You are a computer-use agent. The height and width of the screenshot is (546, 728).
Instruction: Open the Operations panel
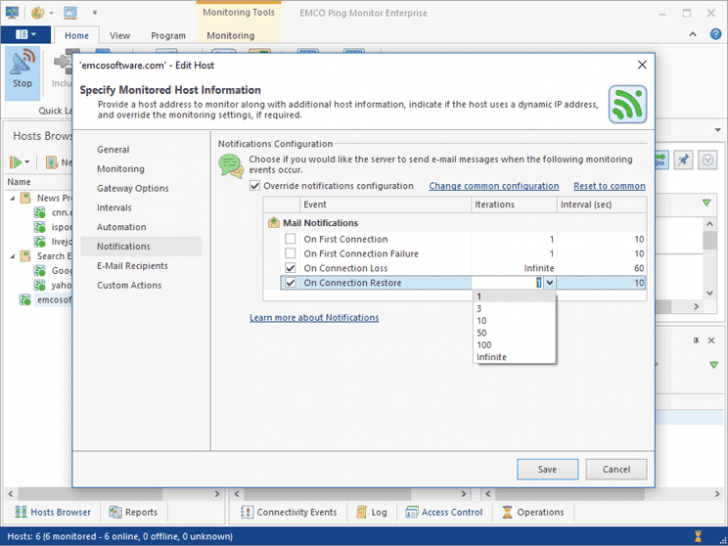pyautogui.click(x=532, y=512)
